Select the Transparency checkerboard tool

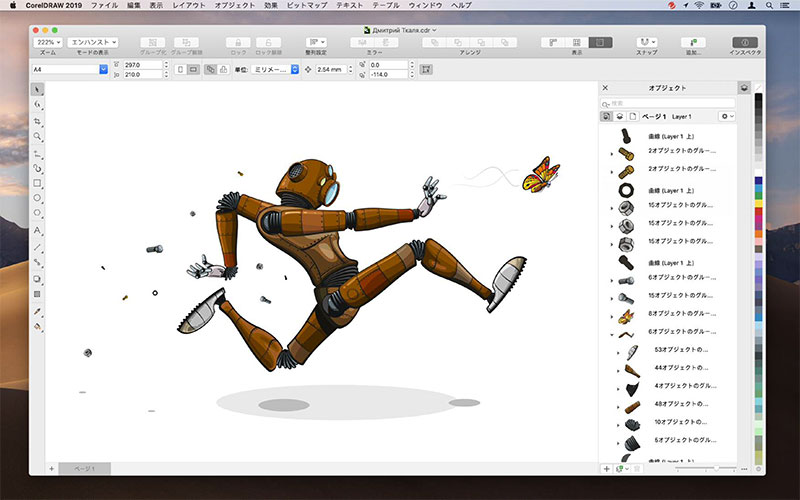click(37, 294)
